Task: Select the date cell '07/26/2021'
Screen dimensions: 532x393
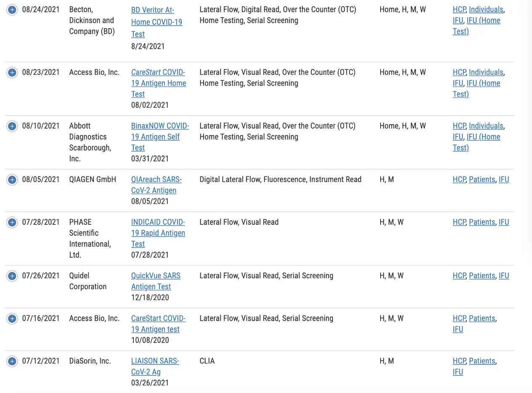Action: pyautogui.click(x=41, y=276)
